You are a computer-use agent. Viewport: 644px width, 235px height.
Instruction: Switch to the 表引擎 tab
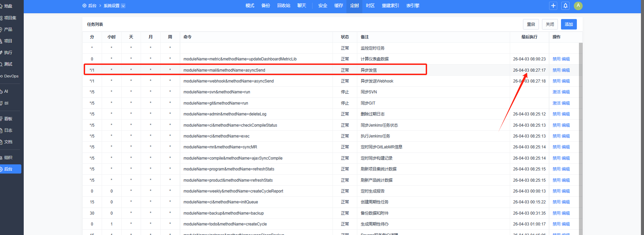413,6
